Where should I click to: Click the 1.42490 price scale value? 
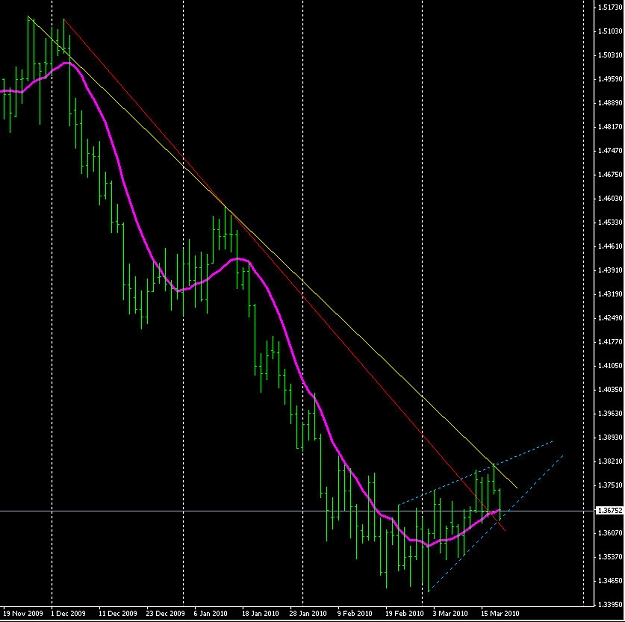point(610,318)
